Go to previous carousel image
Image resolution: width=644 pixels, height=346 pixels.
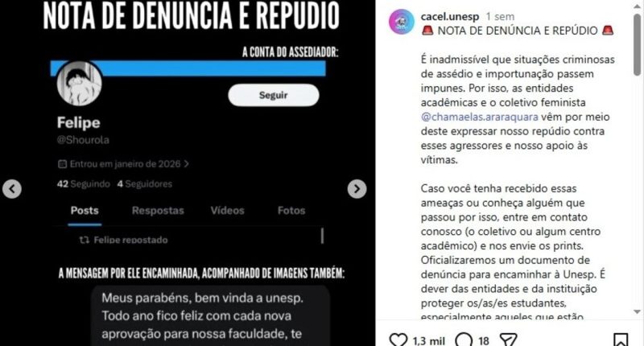[12, 189]
